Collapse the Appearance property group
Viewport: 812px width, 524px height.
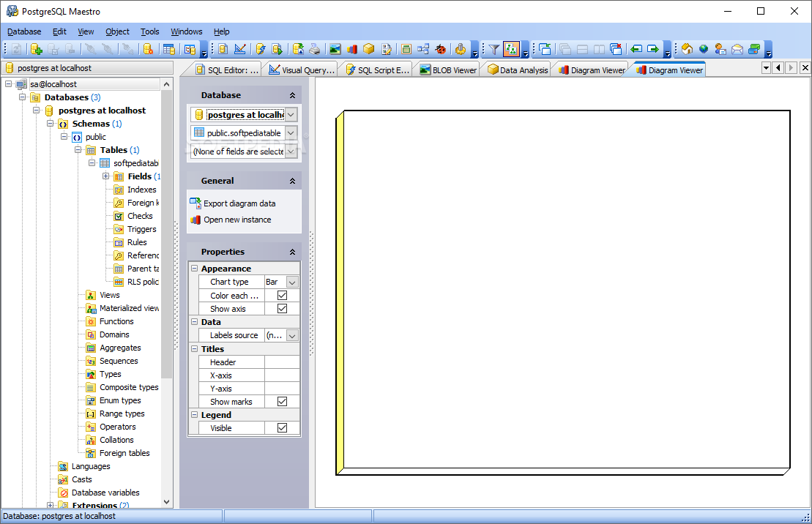[194, 268]
